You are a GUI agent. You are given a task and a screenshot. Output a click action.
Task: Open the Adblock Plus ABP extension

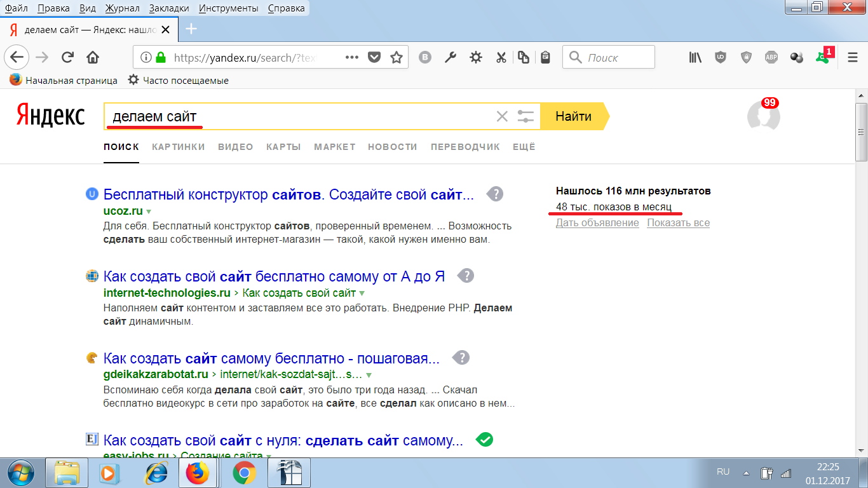[771, 57]
